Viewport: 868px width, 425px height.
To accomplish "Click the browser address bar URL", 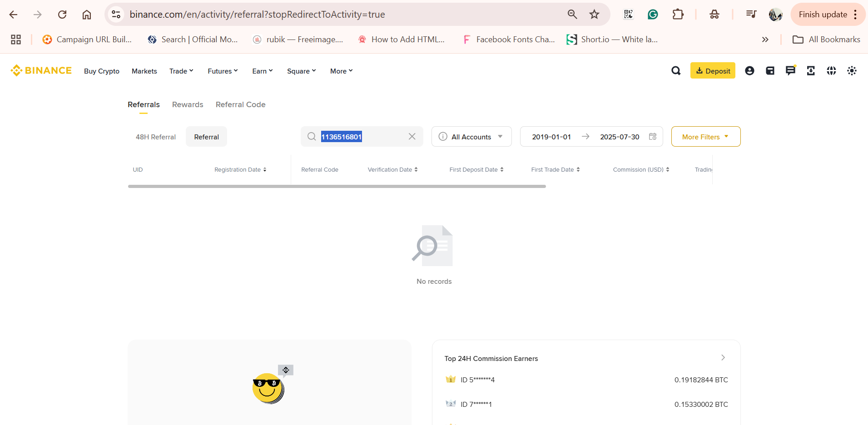I will point(257,15).
